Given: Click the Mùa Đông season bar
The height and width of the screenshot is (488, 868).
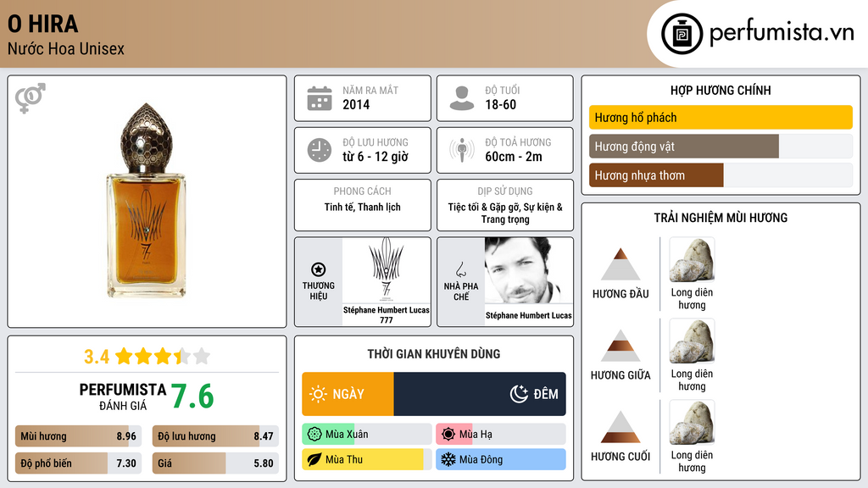Looking at the screenshot, I should tap(501, 459).
